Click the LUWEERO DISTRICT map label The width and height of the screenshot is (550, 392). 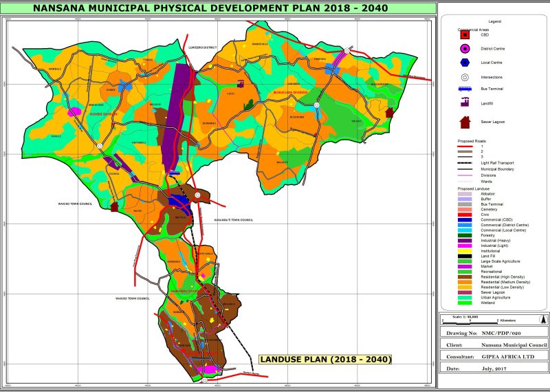coord(201,47)
